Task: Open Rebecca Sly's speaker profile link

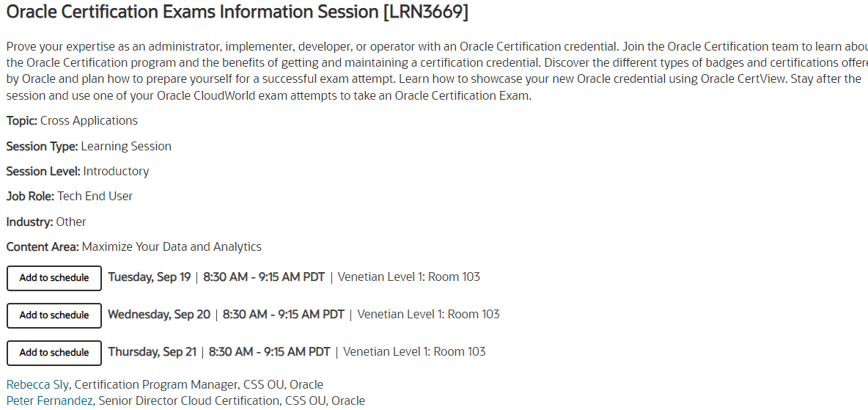Action: [x=38, y=384]
